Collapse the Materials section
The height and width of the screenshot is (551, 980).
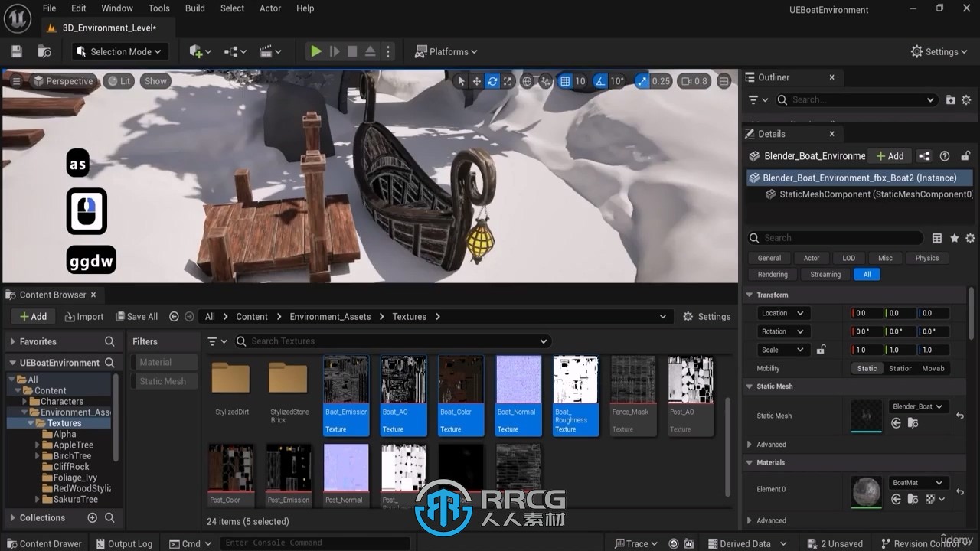point(750,462)
